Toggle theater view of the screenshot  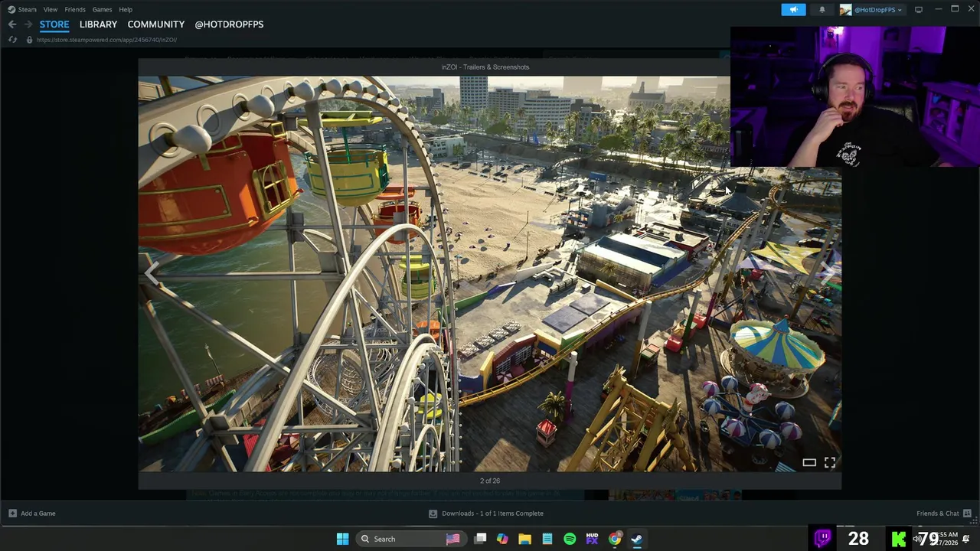point(809,462)
